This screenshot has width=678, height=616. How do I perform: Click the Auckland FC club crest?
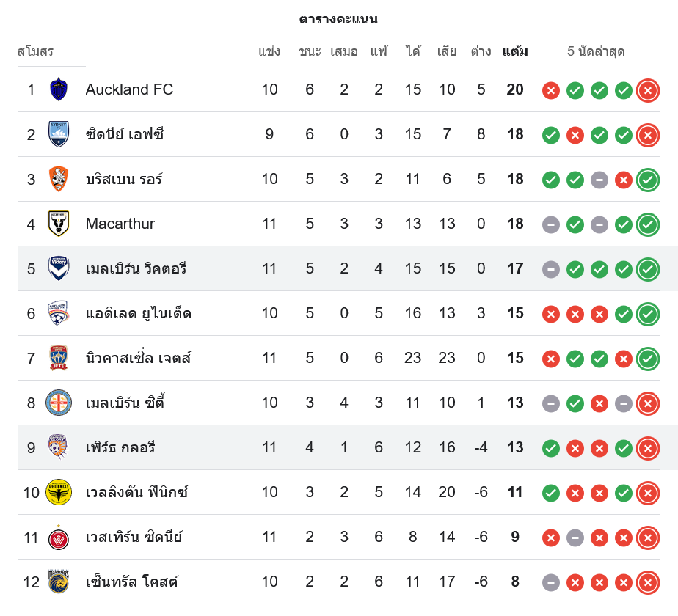pos(59,89)
